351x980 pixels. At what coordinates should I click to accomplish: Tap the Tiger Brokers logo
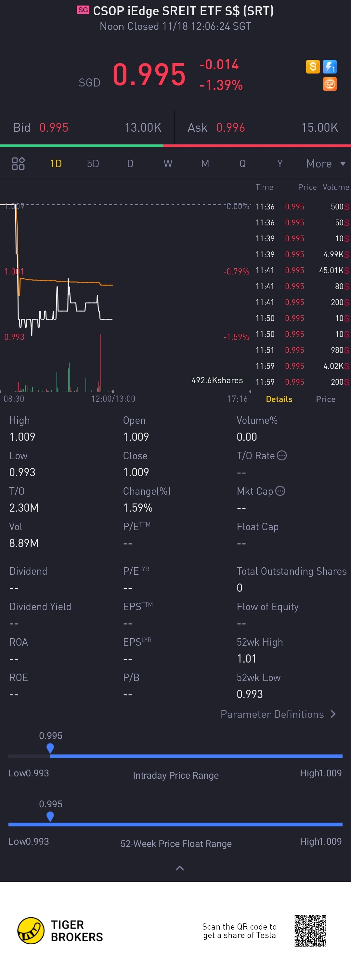[60, 931]
